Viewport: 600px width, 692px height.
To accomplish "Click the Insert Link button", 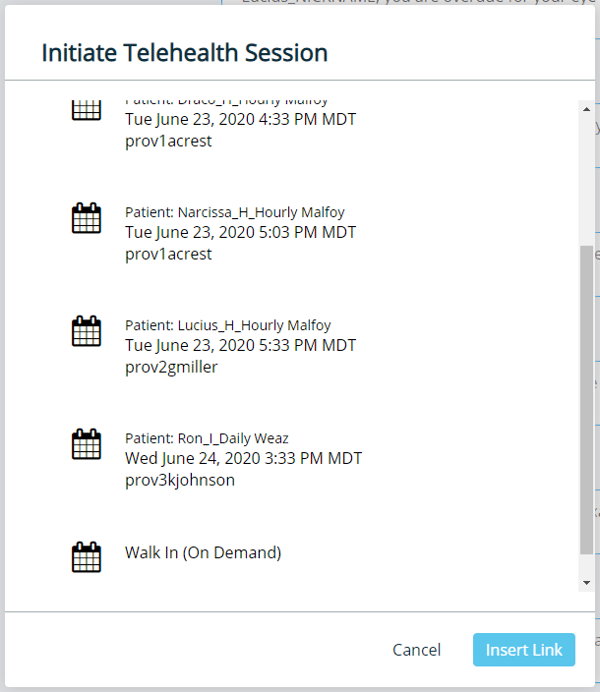I will click(524, 650).
